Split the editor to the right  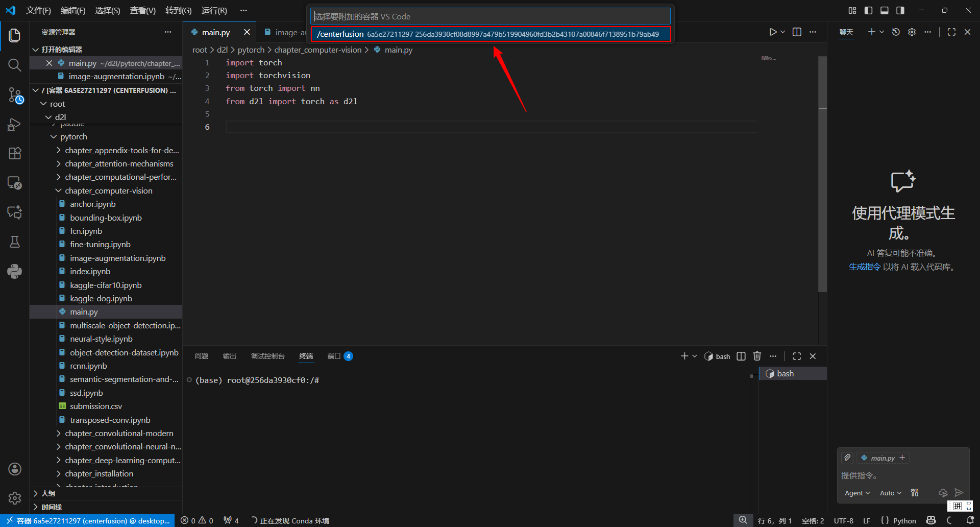point(797,32)
